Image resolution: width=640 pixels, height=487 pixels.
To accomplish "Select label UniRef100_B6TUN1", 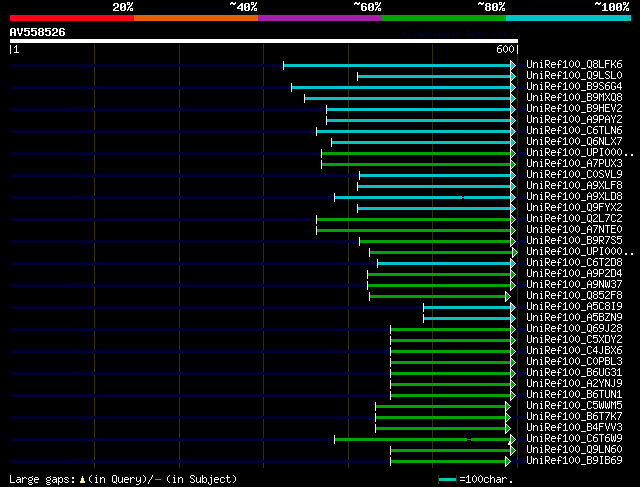I will coord(574,395).
